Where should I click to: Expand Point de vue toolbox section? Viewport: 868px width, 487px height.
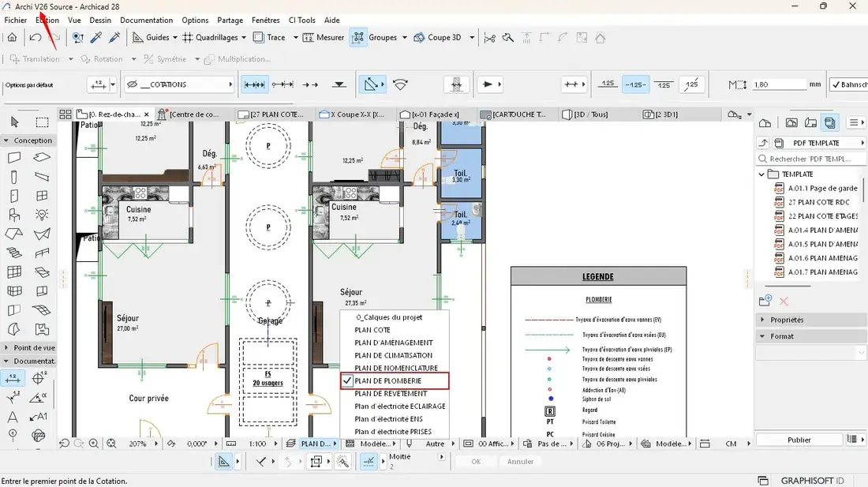click(6, 348)
